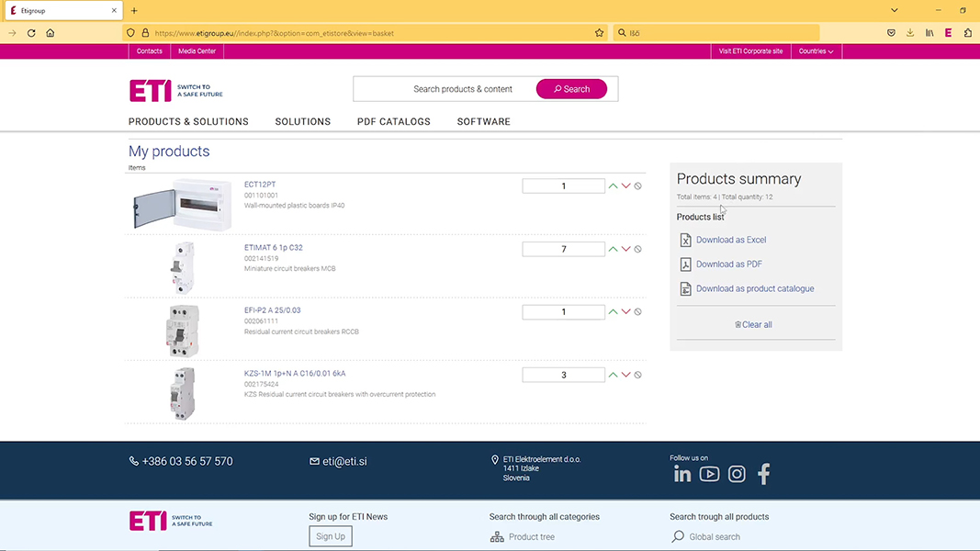Click the Excel spreadsheet download icon
The height and width of the screenshot is (551, 980).
(x=684, y=240)
